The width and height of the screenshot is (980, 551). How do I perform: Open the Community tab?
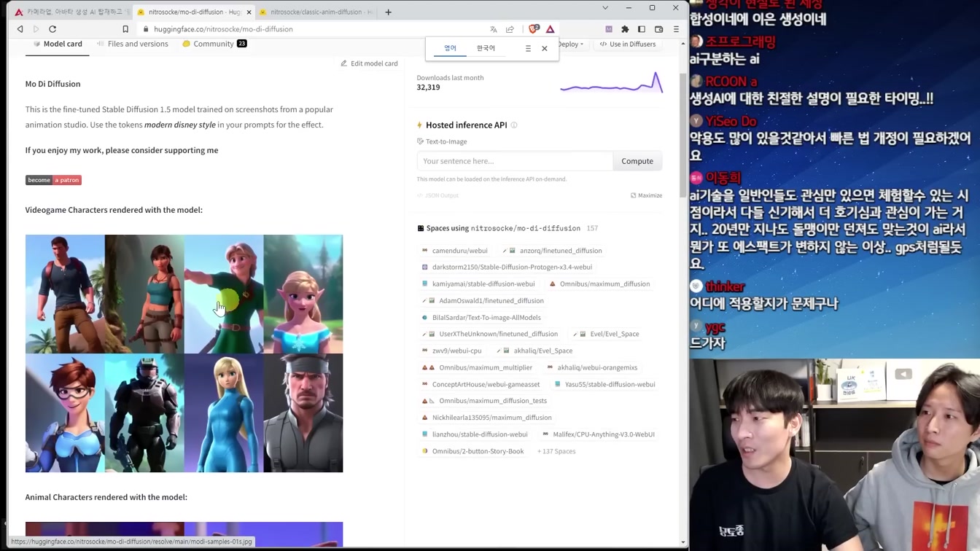[x=214, y=44]
